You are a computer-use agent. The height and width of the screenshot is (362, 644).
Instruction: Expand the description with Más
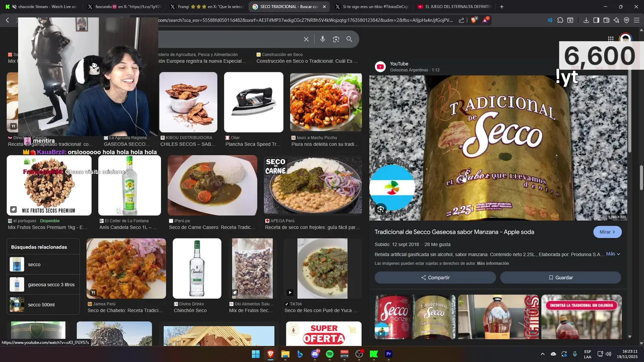click(x=613, y=254)
